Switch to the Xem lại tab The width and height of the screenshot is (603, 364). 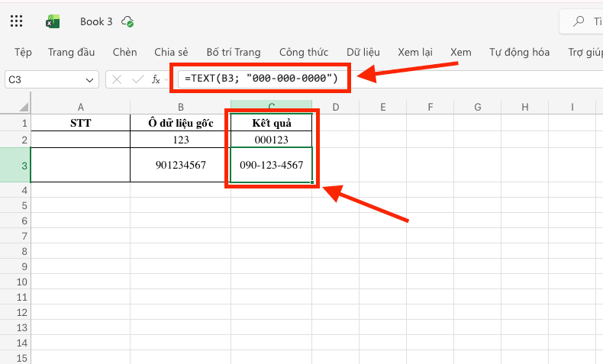[x=415, y=53]
